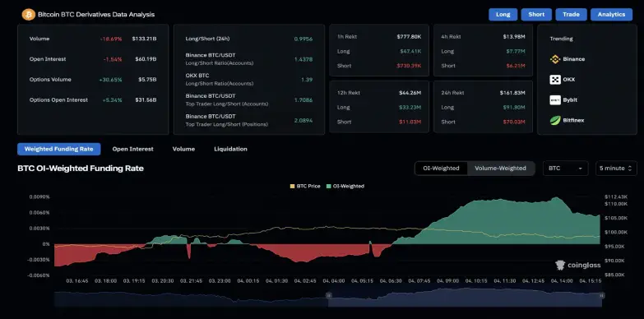This screenshot has width=644, height=319.
Task: Click the Long button
Action: point(503,14)
